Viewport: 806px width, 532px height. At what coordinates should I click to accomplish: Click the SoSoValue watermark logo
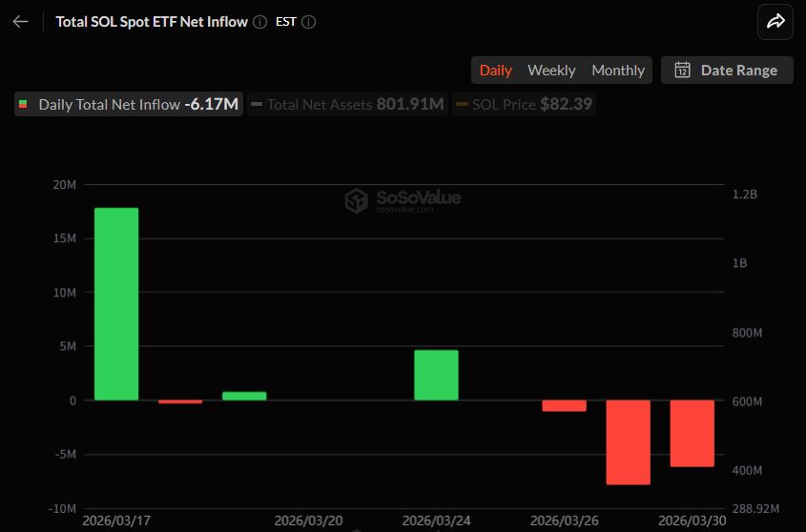356,200
